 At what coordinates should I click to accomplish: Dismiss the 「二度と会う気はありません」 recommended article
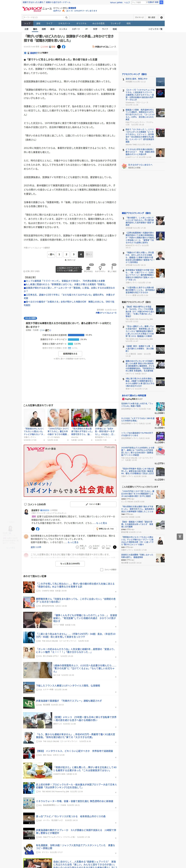pos(115,642)
